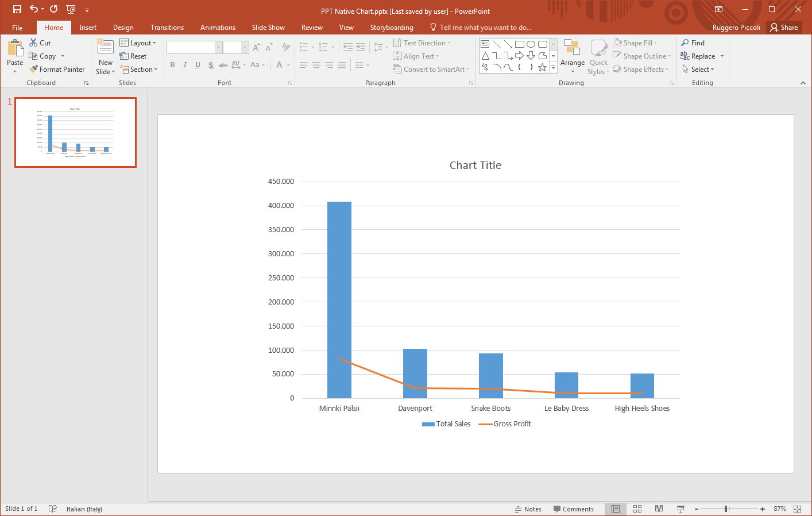
Task: Click the Copy button
Action: tap(42, 56)
